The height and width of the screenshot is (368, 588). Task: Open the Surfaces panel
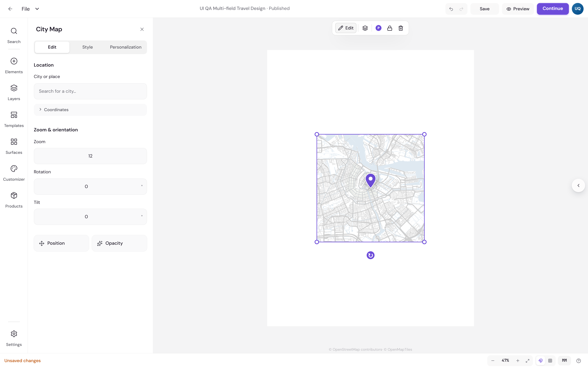[14, 146]
